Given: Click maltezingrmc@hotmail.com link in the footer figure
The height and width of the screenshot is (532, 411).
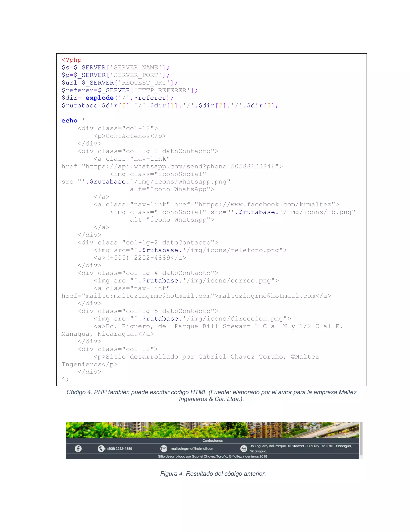Looking at the screenshot, I should [x=192, y=448].
